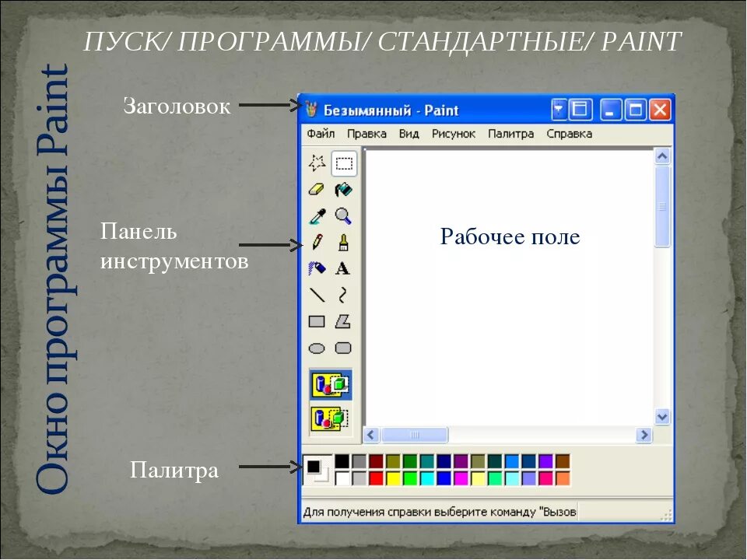Screen dimensions: 747x560
Task: Pick the brown color swatch
Action: point(563,461)
